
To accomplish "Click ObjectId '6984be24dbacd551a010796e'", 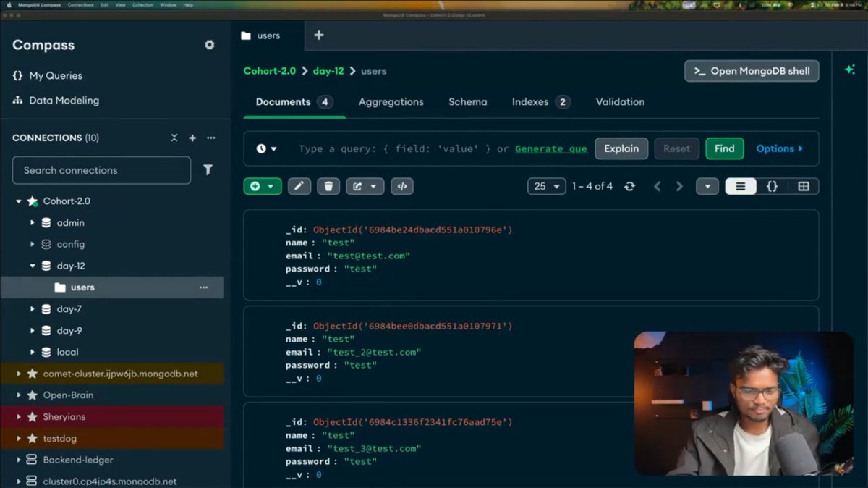I will [x=412, y=230].
